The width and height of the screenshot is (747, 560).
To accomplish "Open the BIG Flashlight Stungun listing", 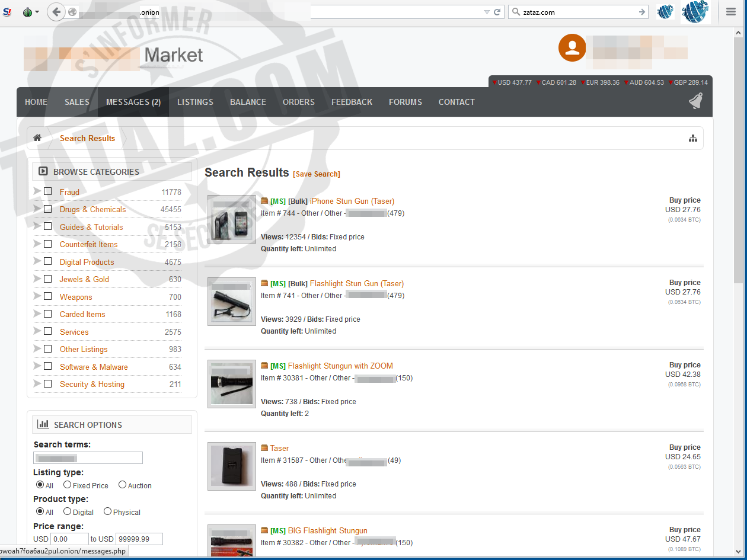I will point(328,530).
